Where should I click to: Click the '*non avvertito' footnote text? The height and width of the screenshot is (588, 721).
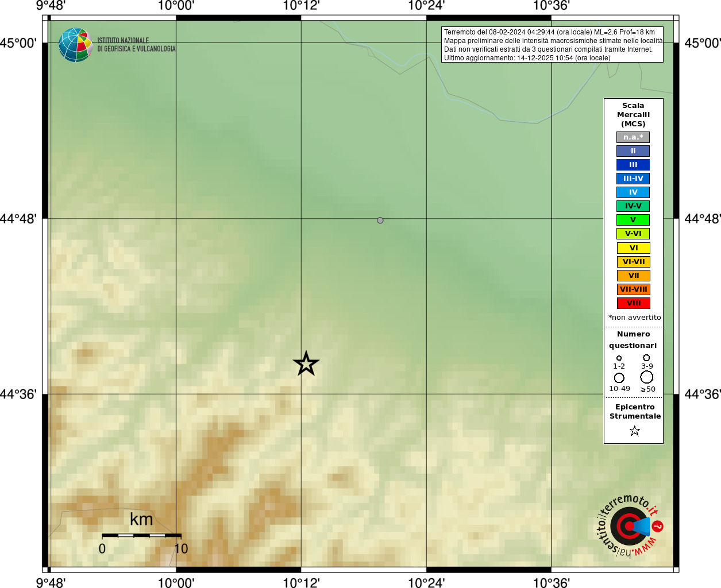(634, 318)
